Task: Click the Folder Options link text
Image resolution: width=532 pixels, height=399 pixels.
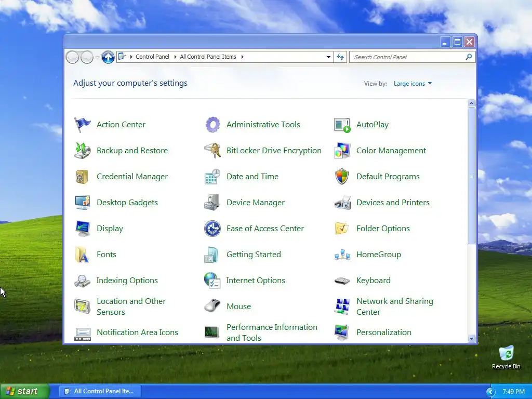Action: click(383, 229)
